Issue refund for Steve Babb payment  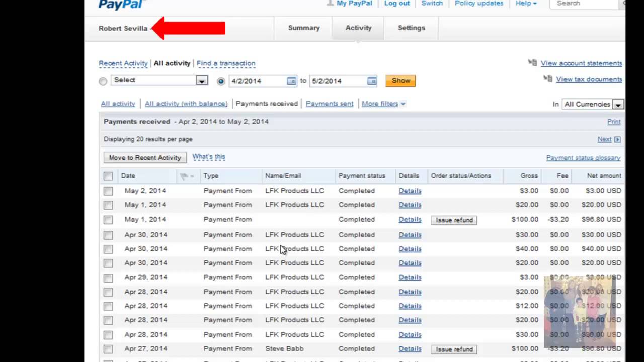coord(454,349)
